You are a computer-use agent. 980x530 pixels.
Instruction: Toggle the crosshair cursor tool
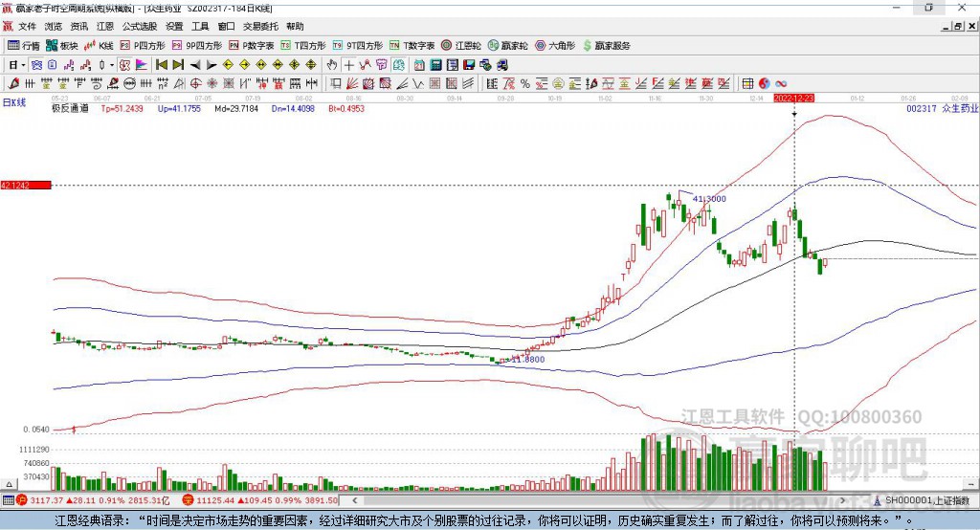pos(348,65)
